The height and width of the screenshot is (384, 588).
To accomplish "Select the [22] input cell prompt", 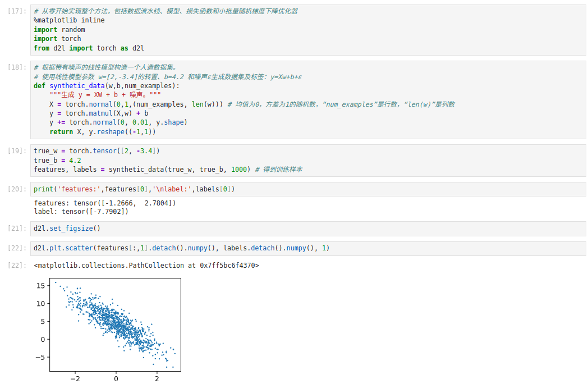I will (17, 248).
